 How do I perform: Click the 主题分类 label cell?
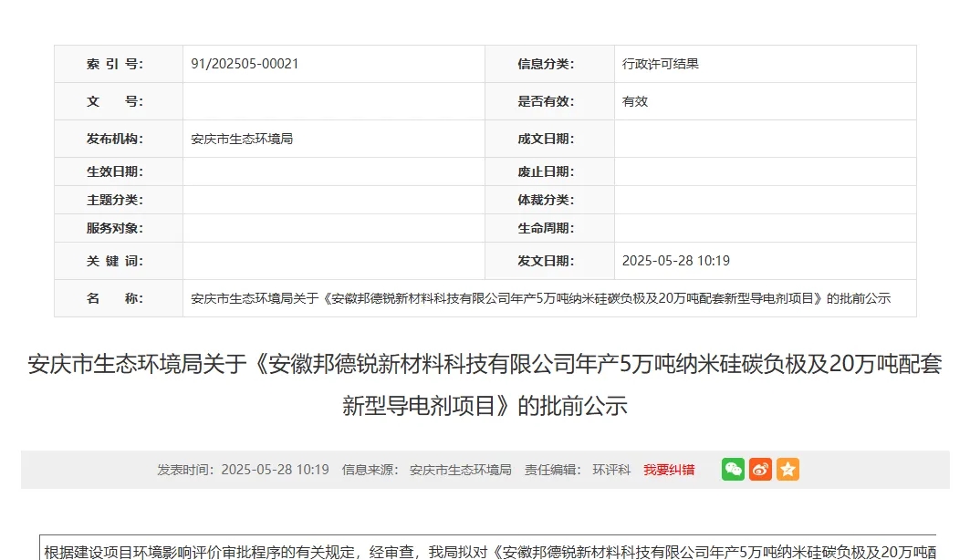coord(119,201)
